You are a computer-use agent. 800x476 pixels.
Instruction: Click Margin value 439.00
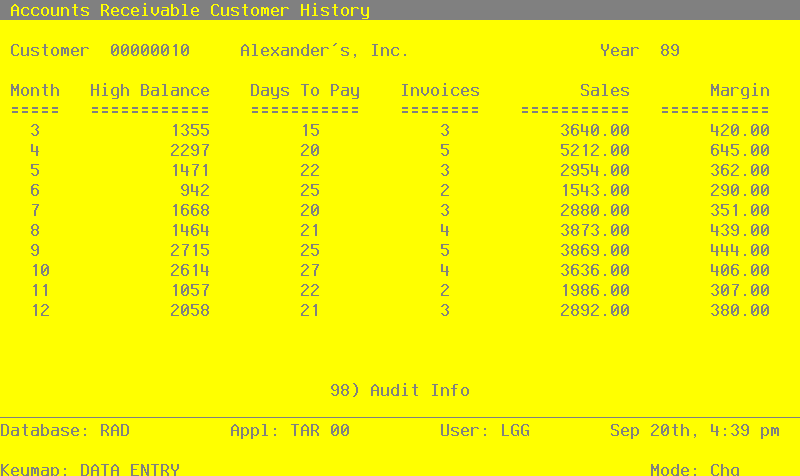(x=740, y=230)
